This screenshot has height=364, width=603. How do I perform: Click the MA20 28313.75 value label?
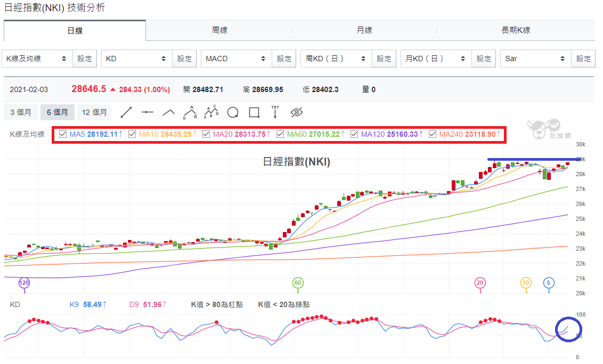[x=241, y=134]
